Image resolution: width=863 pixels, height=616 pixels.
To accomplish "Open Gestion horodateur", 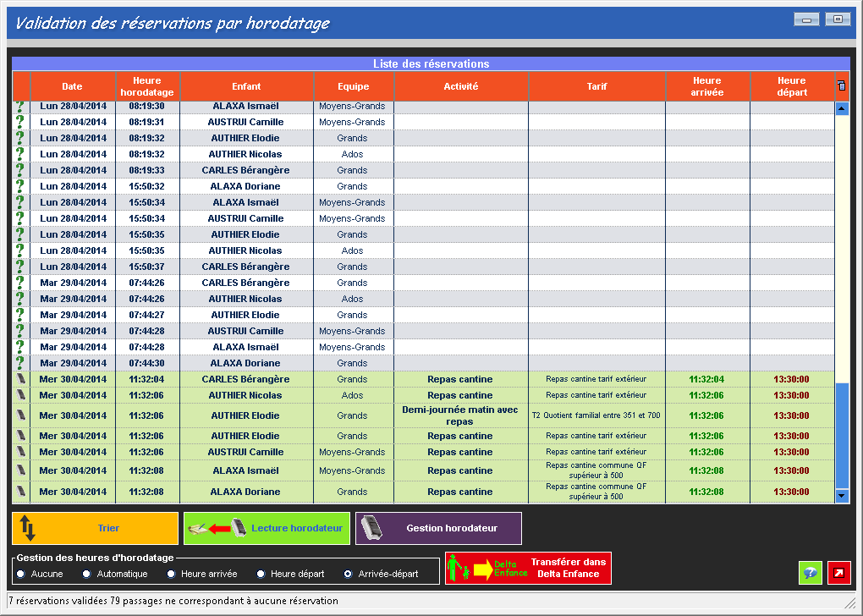I will tap(438, 528).
